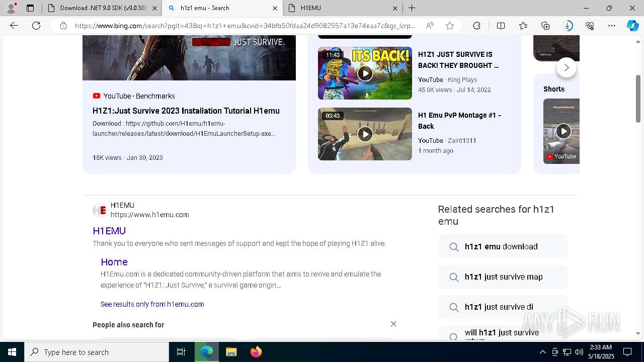Go back to the previous page

tap(14, 26)
